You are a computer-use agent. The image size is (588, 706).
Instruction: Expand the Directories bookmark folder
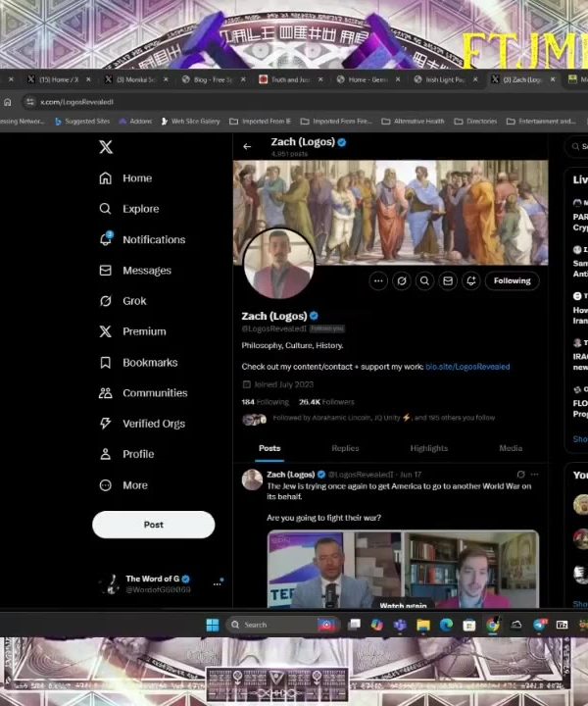pyautogui.click(x=475, y=122)
